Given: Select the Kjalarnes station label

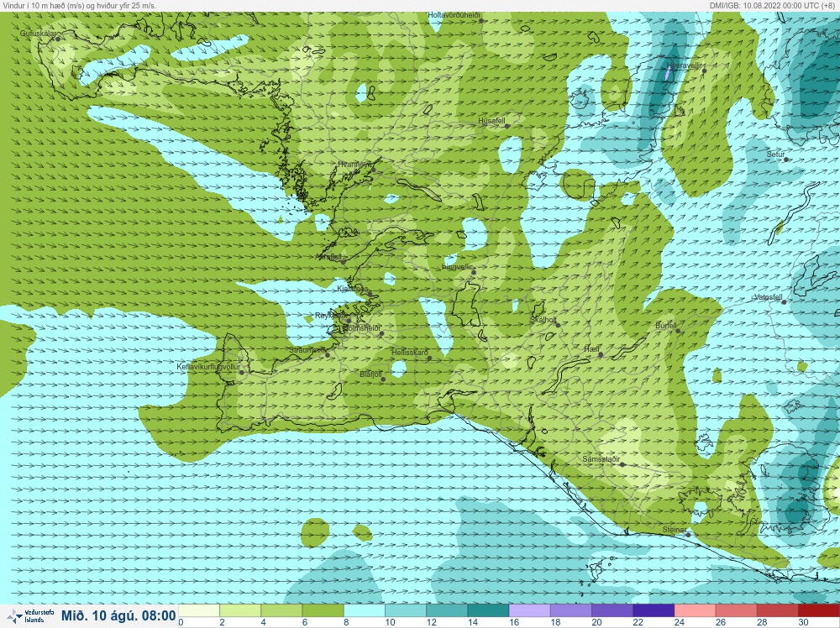Looking at the screenshot, I should tap(352, 289).
